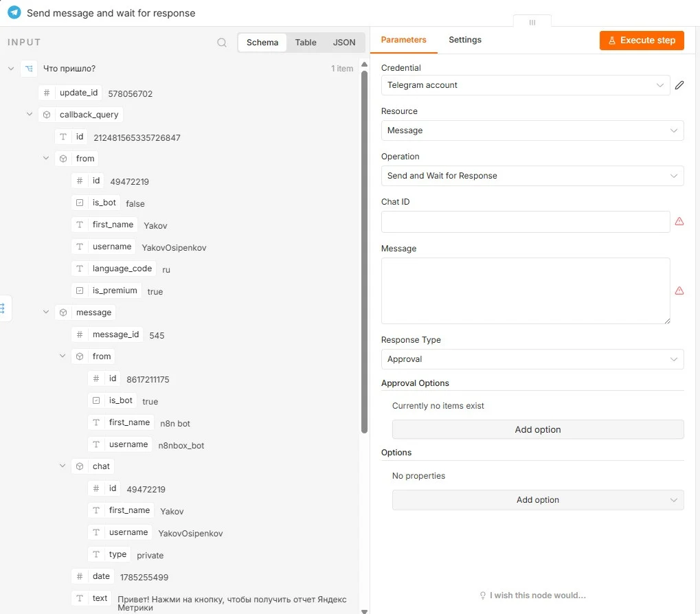The image size is (700, 614).
Task: Collapse the callback_query branch
Action: (x=30, y=114)
